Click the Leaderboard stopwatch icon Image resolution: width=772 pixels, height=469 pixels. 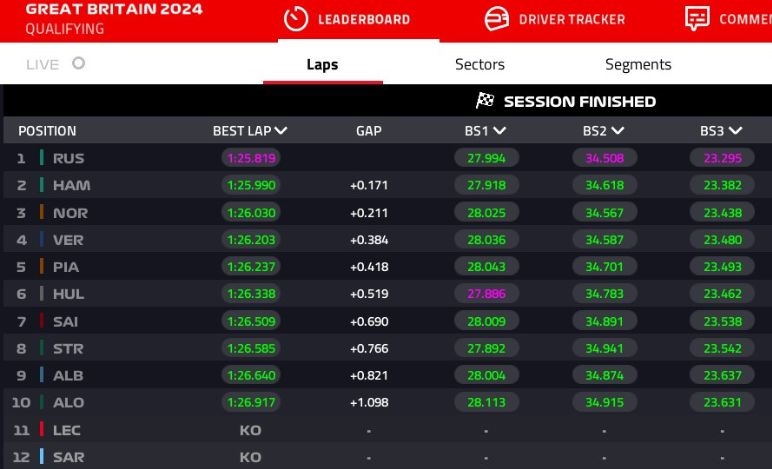(296, 19)
